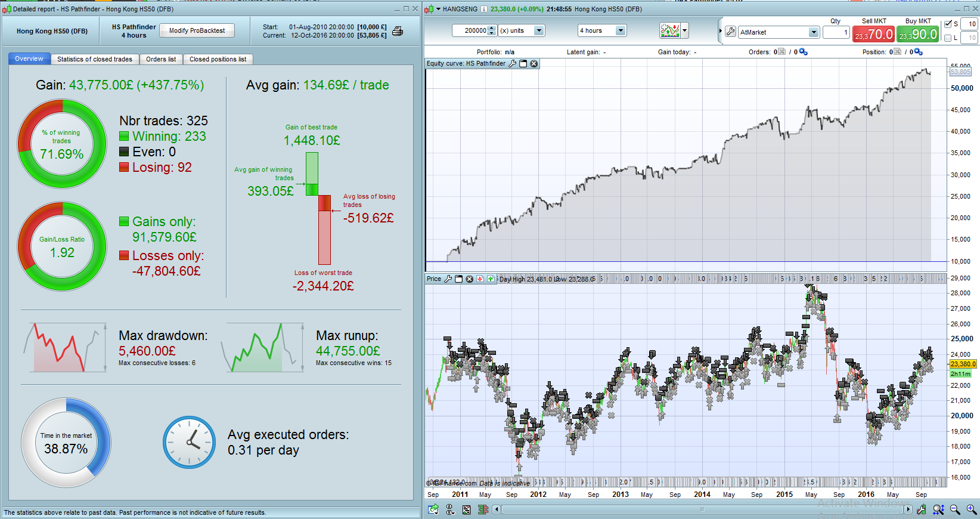Open the Closed positions list tab

click(x=218, y=59)
